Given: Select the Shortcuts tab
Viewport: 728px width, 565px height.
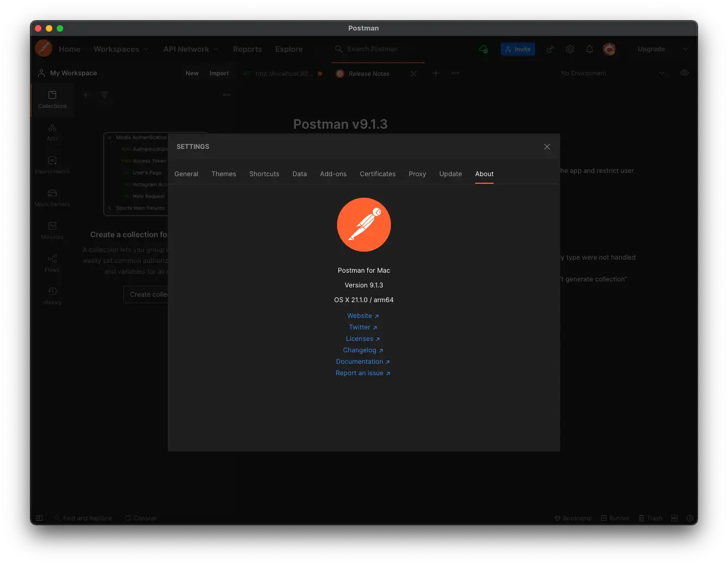Looking at the screenshot, I should point(264,174).
